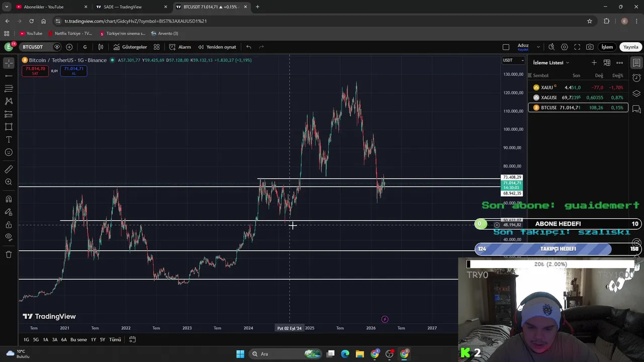Select the trend line drawing tool

point(9,75)
